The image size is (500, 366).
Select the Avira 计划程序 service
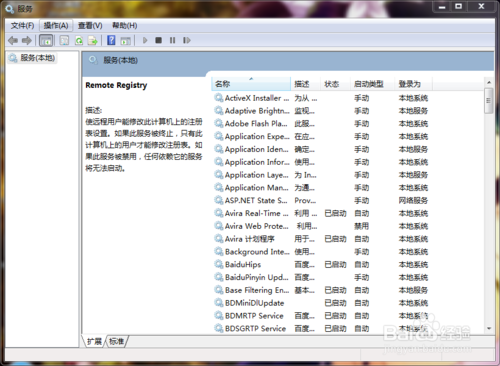(321, 239)
